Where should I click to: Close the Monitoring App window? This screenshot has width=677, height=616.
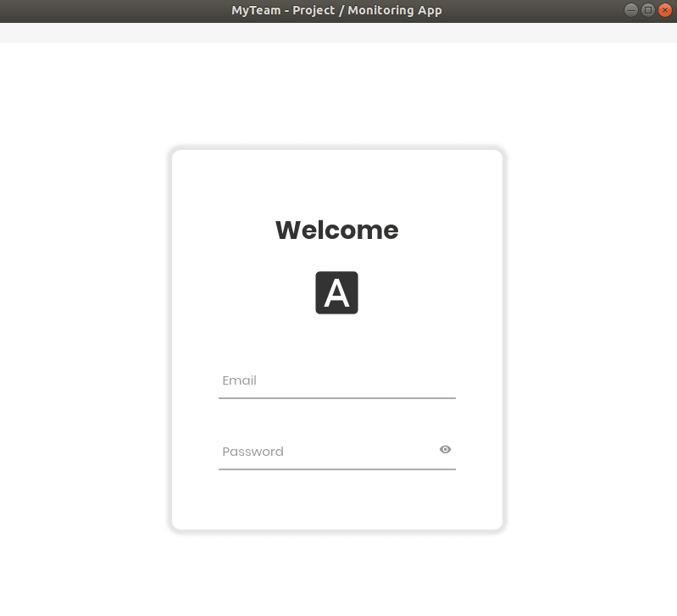(665, 10)
